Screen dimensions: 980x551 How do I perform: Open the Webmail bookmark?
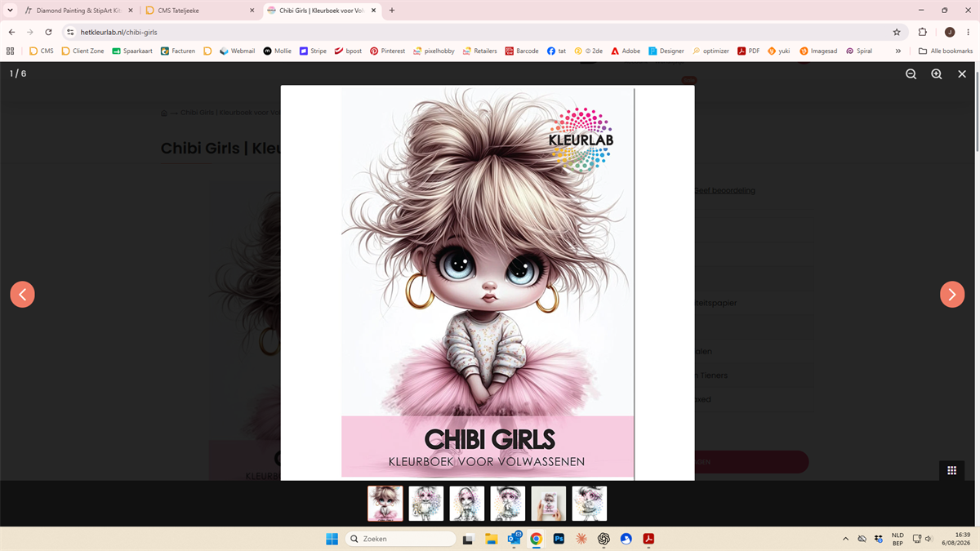point(237,51)
